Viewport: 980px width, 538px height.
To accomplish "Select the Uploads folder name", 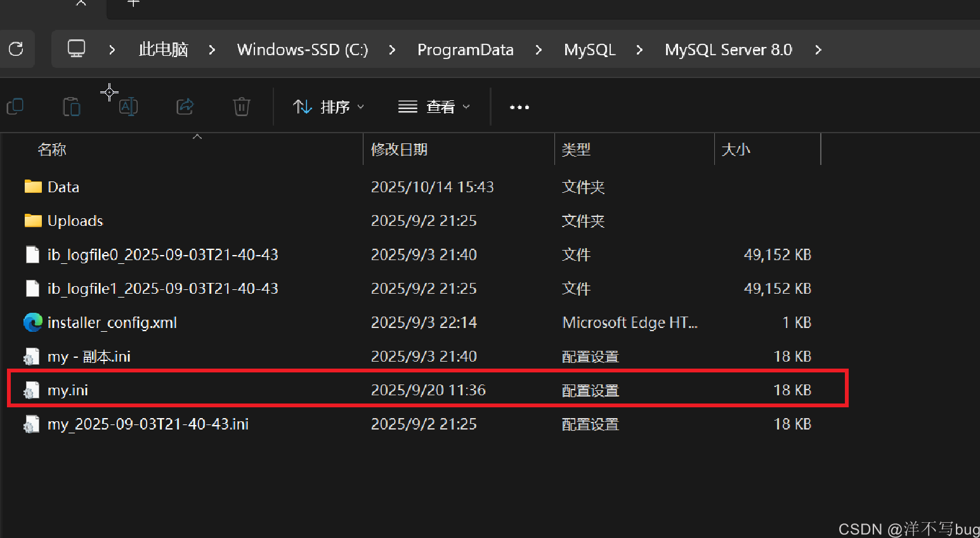I will [75, 221].
